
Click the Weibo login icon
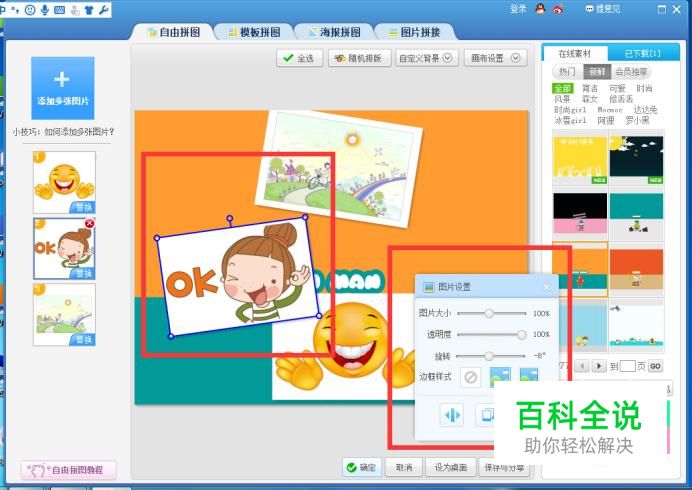coord(558,9)
